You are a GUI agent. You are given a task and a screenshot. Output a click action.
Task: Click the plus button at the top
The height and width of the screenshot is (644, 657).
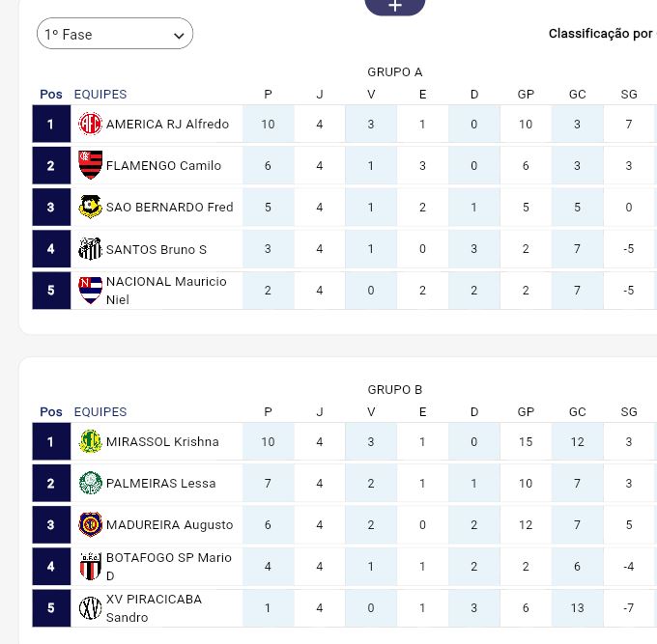click(394, 6)
